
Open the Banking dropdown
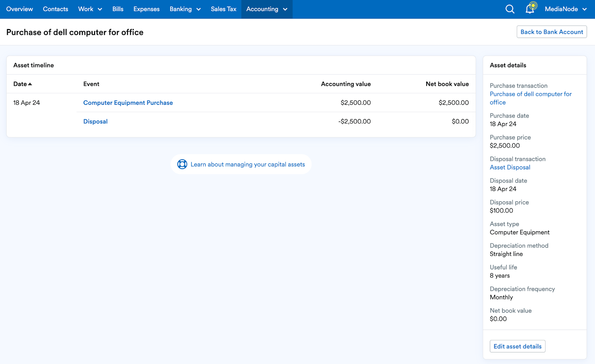[185, 9]
